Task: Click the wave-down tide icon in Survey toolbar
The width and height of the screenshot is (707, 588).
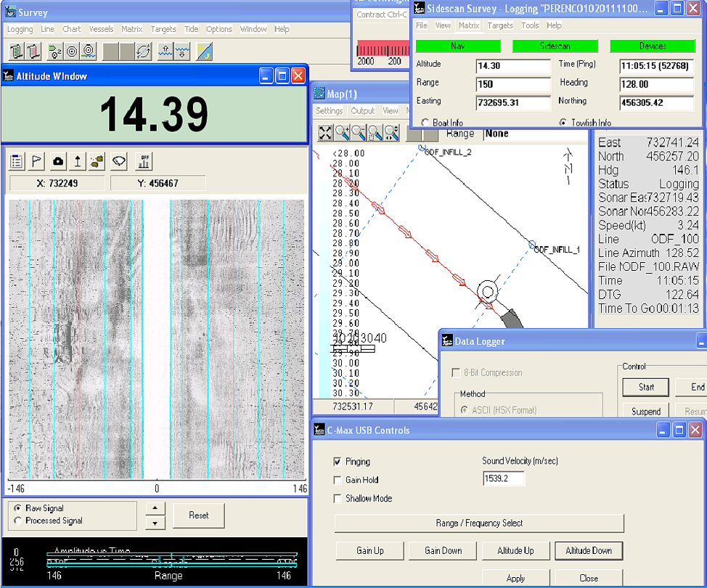Action: 181,51
